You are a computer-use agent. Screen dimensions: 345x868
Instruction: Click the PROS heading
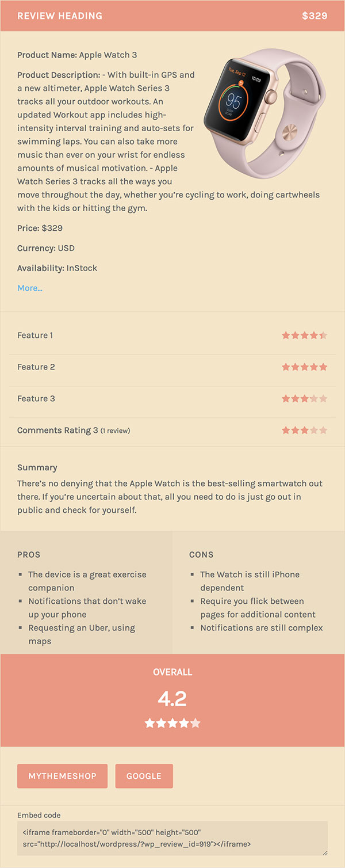(29, 555)
